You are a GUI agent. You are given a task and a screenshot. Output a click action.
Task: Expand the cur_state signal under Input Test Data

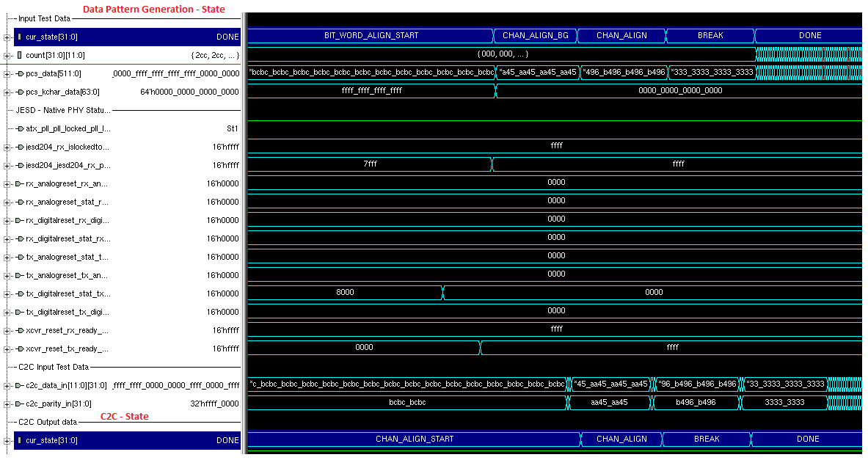coord(7,37)
